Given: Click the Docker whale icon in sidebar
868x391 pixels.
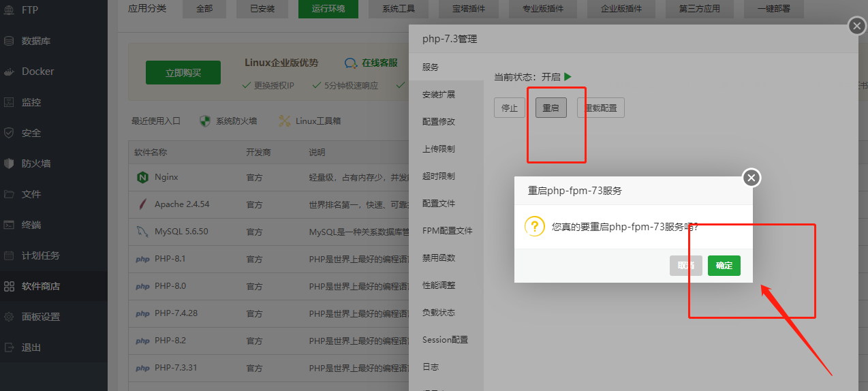Looking at the screenshot, I should [9, 72].
